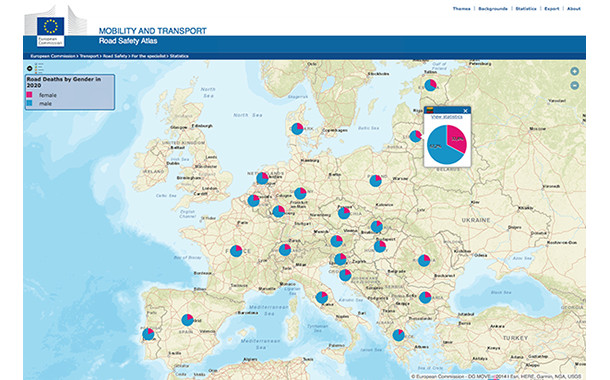Select the pie chart marker over Estonia
This screenshot has height=380, width=610.
click(430, 85)
